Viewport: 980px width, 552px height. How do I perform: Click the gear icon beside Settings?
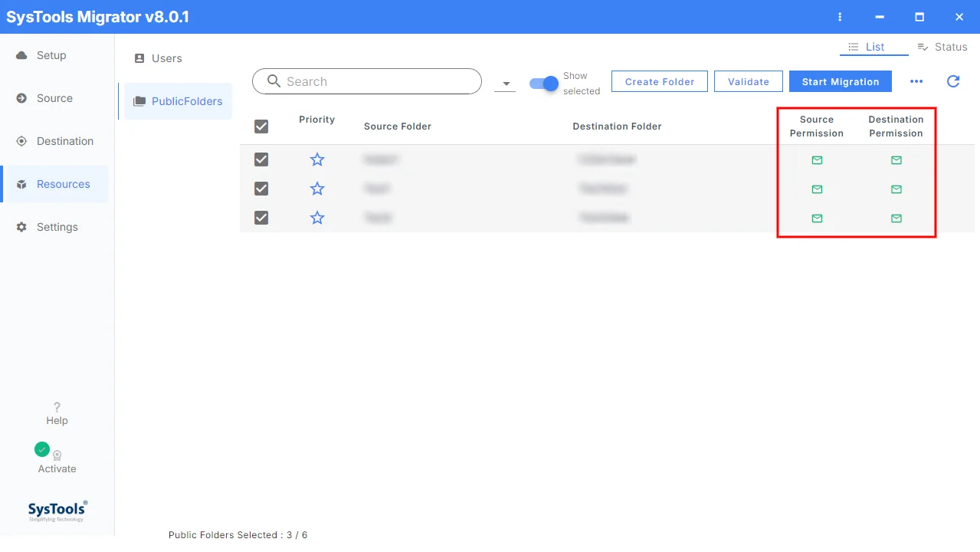(21, 227)
